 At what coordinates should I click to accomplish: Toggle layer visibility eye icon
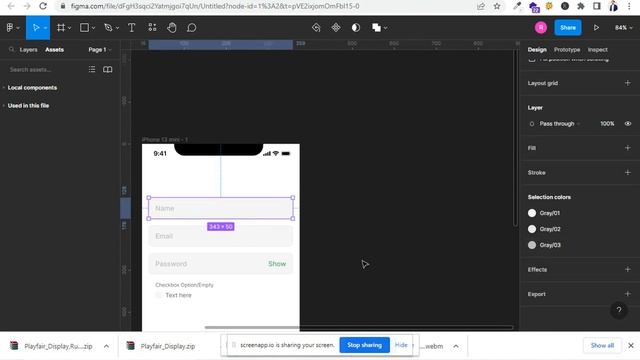[628, 124]
